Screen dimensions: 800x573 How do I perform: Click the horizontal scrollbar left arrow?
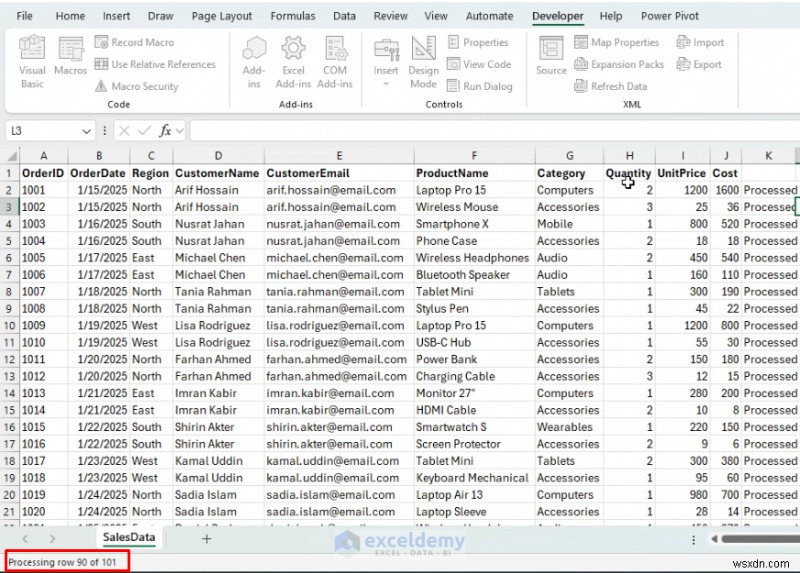pos(714,539)
